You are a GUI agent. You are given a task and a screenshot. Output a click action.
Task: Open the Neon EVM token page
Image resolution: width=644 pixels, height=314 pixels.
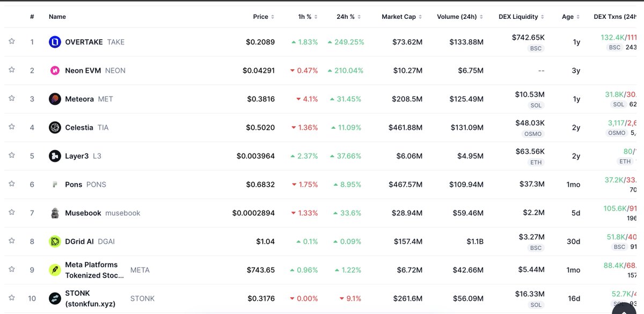(x=83, y=70)
